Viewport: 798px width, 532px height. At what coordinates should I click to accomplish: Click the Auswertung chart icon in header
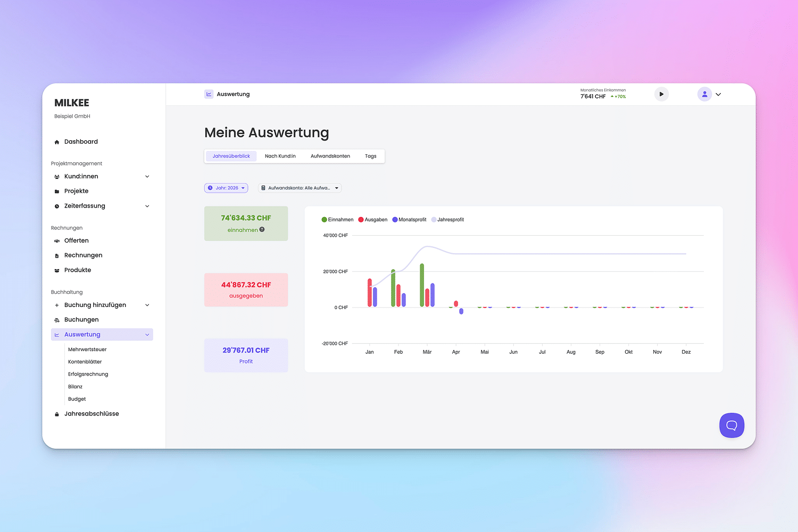click(x=209, y=94)
